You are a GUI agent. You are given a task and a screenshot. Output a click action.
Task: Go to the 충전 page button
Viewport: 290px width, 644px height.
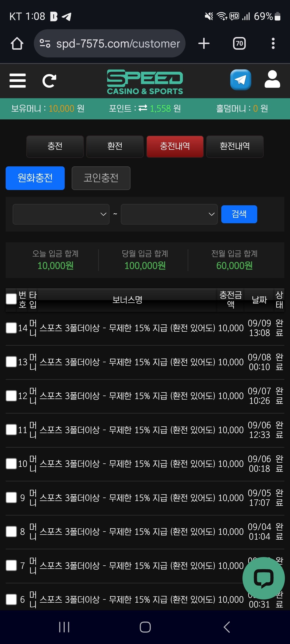55,146
